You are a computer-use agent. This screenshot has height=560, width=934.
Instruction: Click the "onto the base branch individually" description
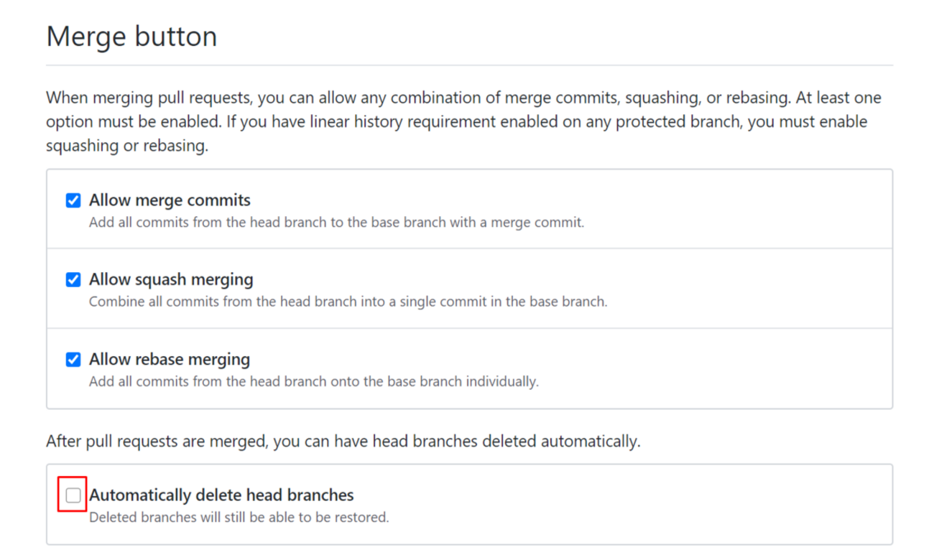click(313, 381)
